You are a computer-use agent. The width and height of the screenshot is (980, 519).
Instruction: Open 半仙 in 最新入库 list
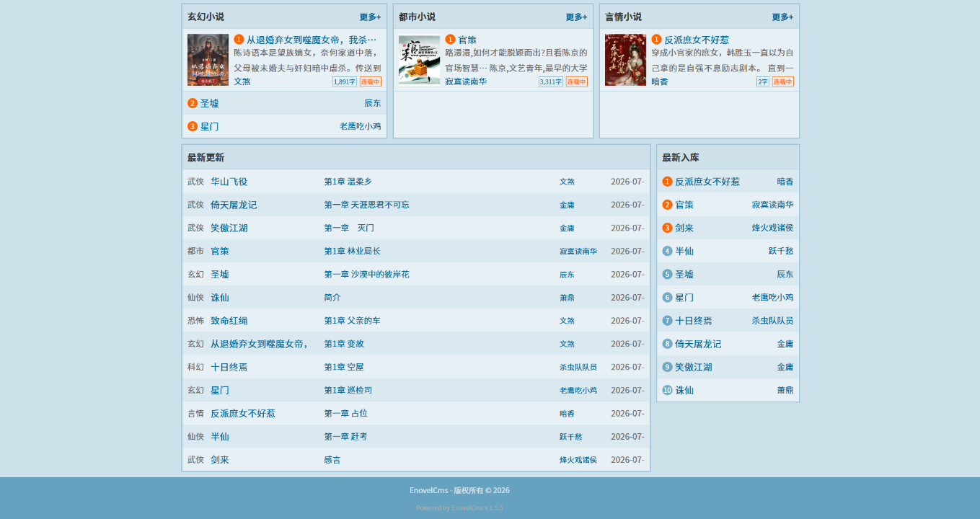[x=684, y=251]
